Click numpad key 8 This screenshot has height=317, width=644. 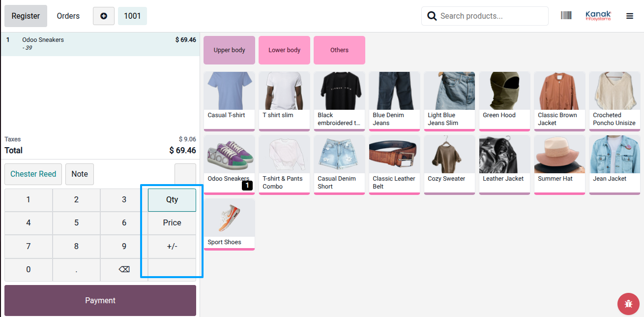76,246
